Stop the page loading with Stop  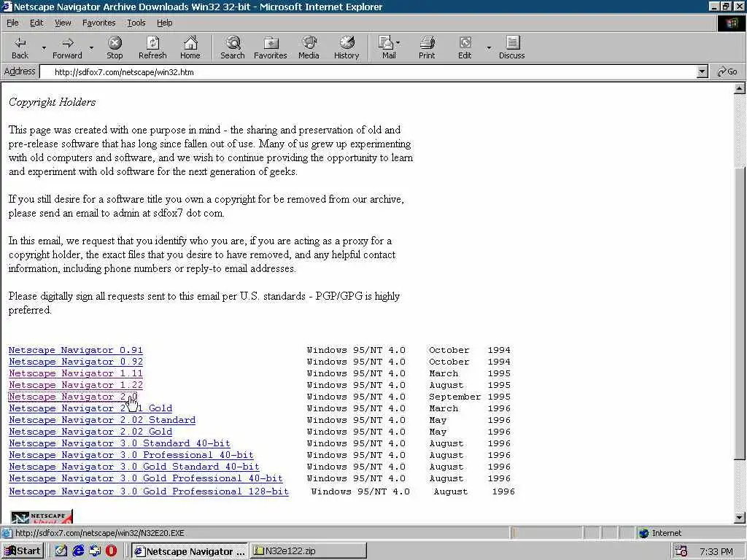click(x=115, y=47)
